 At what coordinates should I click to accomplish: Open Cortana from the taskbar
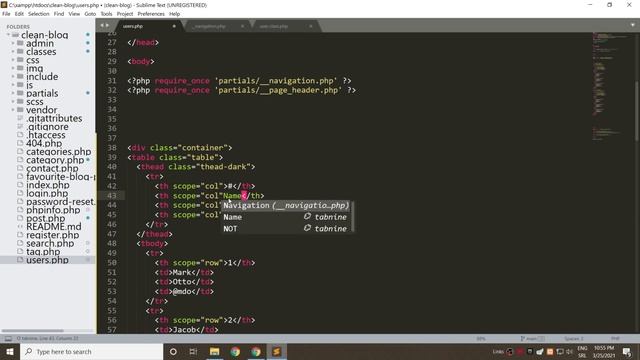[x=173, y=351]
